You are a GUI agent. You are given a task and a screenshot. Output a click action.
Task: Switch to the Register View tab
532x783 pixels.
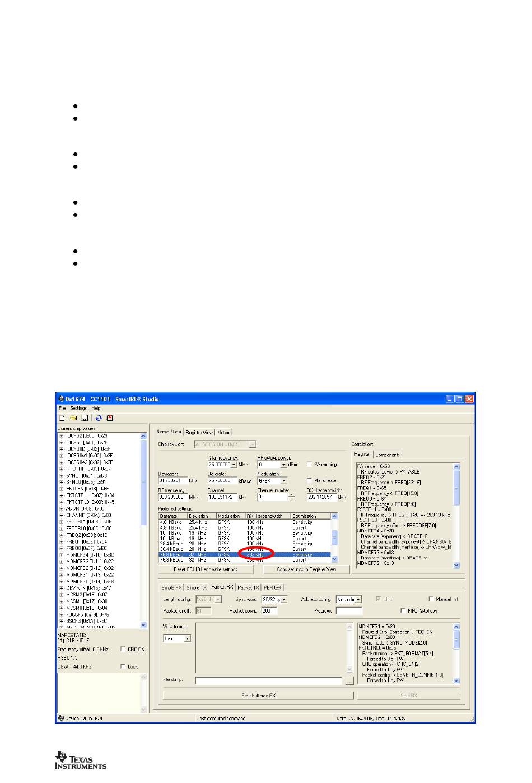[199, 433]
